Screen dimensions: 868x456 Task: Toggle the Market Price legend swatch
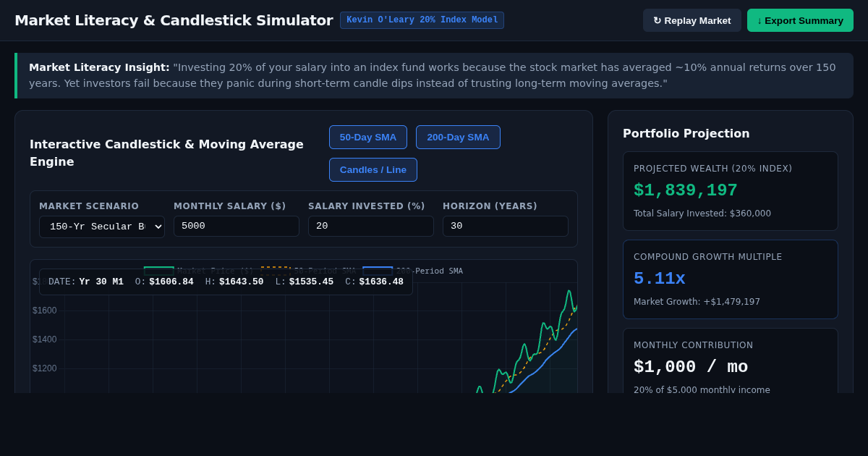click(158, 271)
